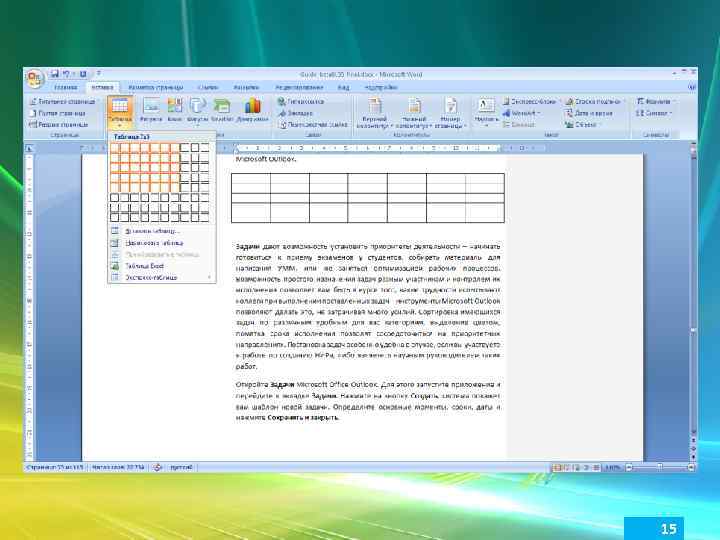Click next page button below the scrollbar

[693, 456]
